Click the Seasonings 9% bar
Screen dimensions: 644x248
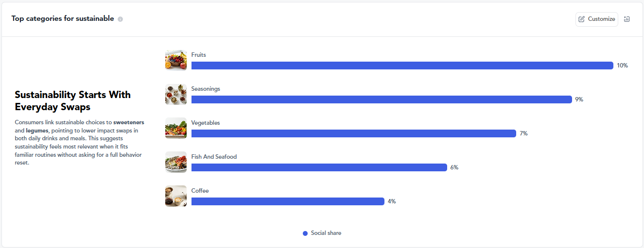[382, 99]
